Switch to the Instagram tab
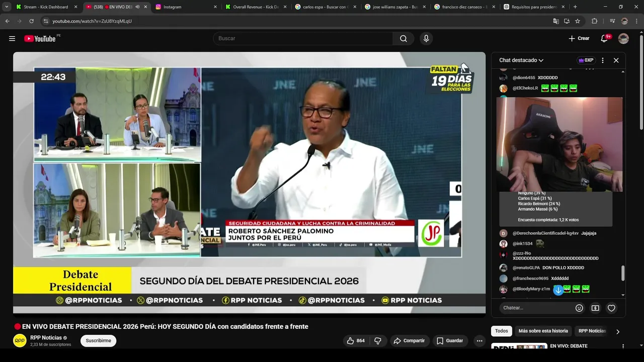The image size is (644, 362). (x=186, y=7)
